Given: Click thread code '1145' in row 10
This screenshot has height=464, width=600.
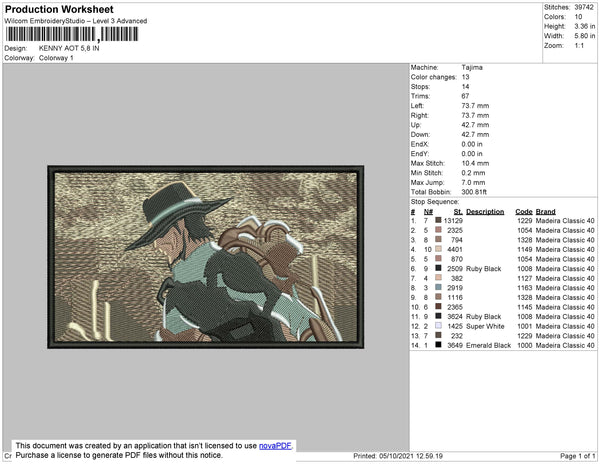Looking at the screenshot, I should (x=525, y=307).
